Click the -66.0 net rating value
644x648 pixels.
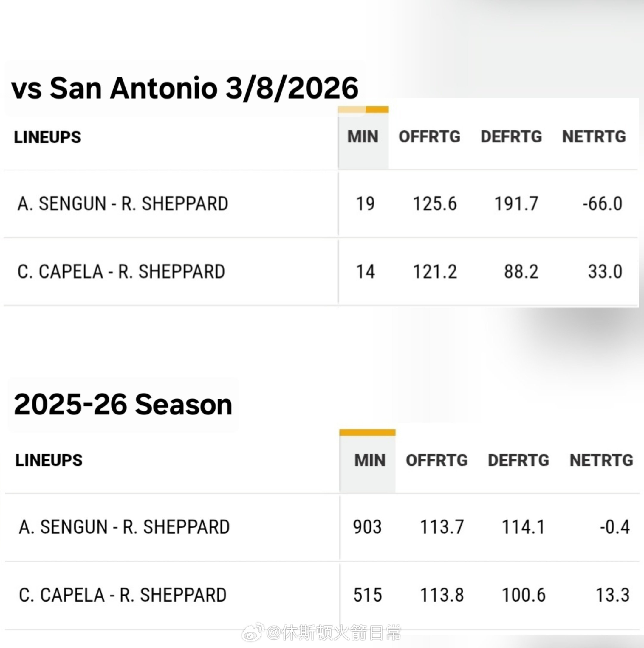coord(602,204)
